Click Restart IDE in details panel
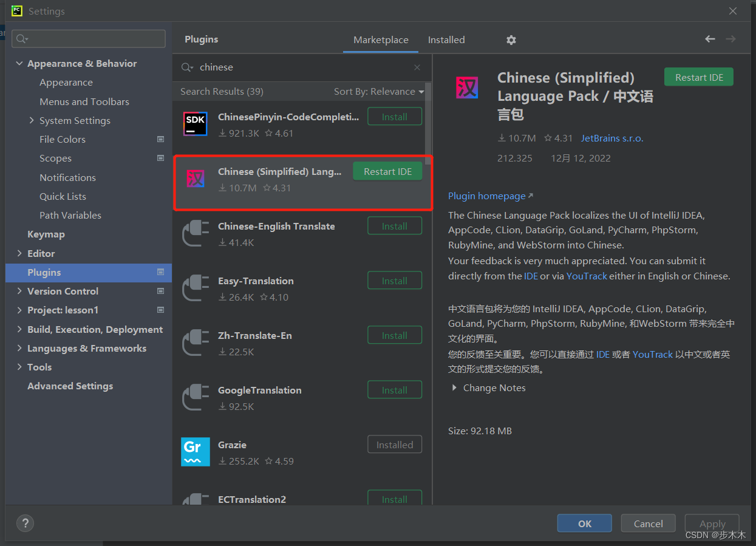The image size is (756, 546). (699, 77)
